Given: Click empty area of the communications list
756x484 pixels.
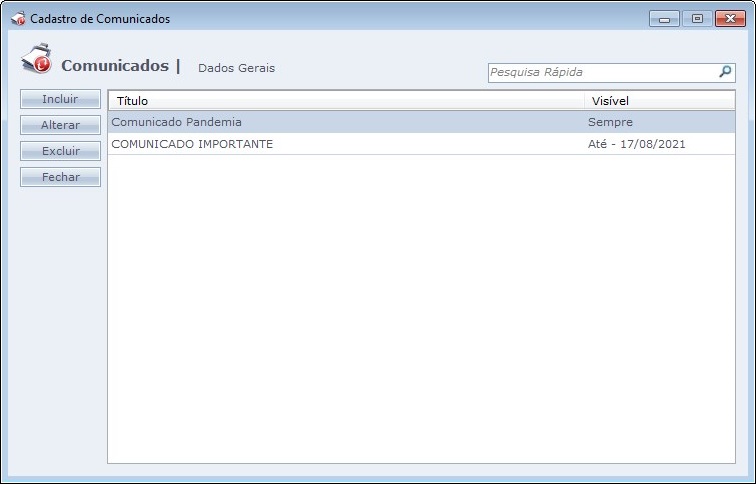Looking at the screenshot, I should click(x=420, y=310).
